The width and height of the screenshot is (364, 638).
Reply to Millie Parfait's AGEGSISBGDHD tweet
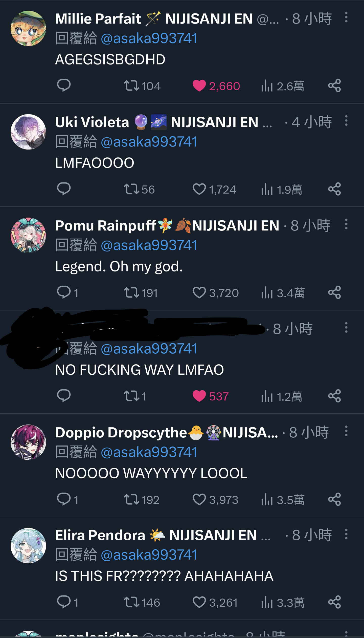pos(64,86)
